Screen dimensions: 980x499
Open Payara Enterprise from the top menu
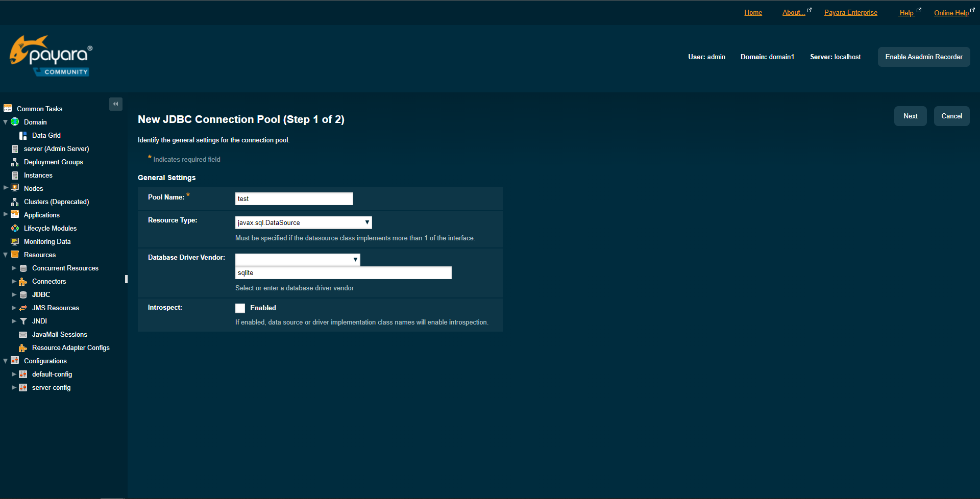point(850,12)
